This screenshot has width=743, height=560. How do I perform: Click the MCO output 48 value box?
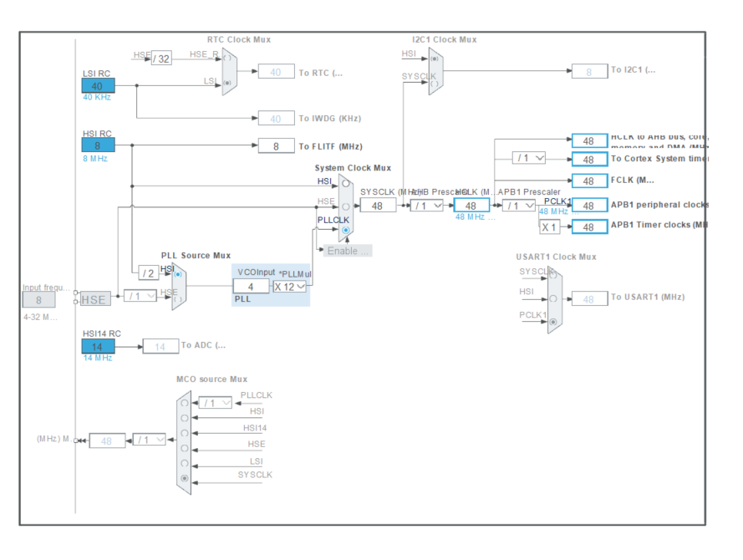coord(107,440)
